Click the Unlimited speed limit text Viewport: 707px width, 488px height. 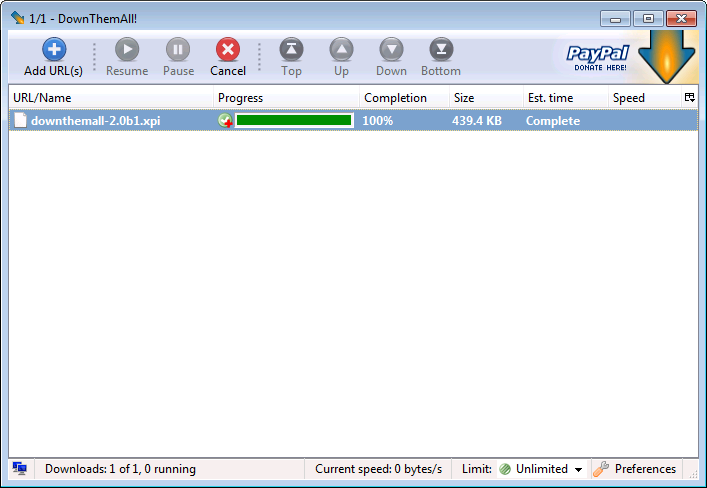click(x=542, y=469)
